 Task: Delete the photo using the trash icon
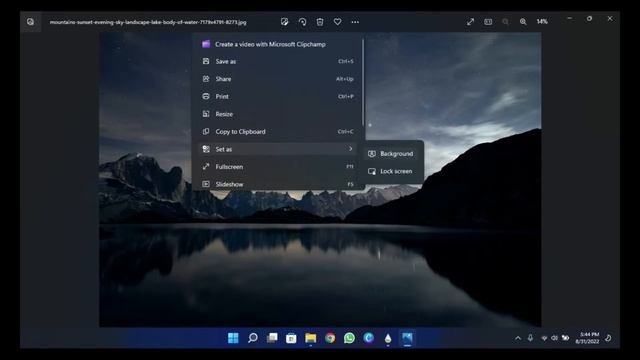[320, 22]
